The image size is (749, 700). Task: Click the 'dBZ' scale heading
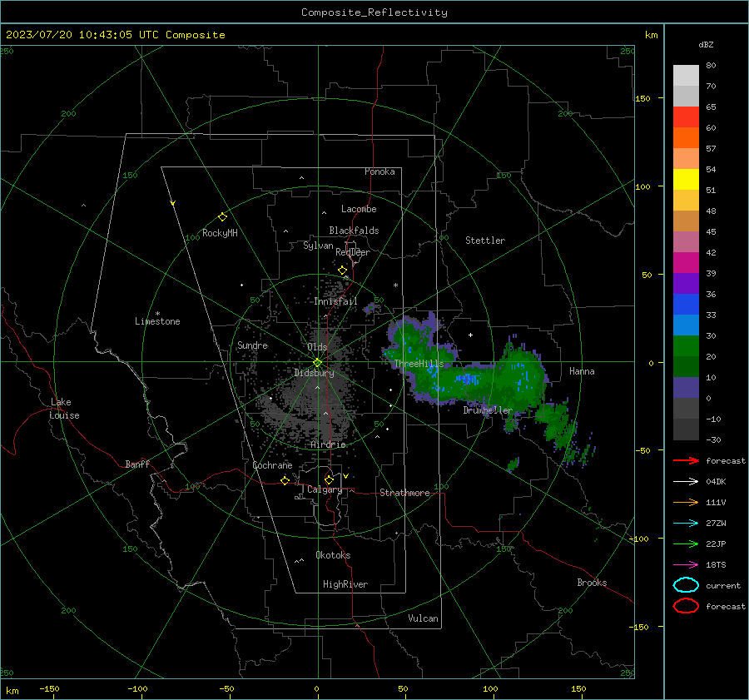click(706, 44)
